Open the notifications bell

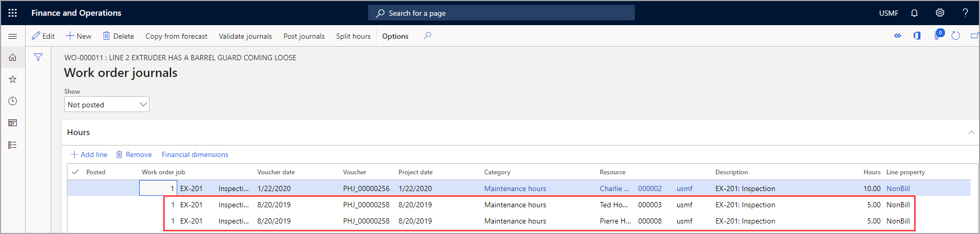[914, 13]
